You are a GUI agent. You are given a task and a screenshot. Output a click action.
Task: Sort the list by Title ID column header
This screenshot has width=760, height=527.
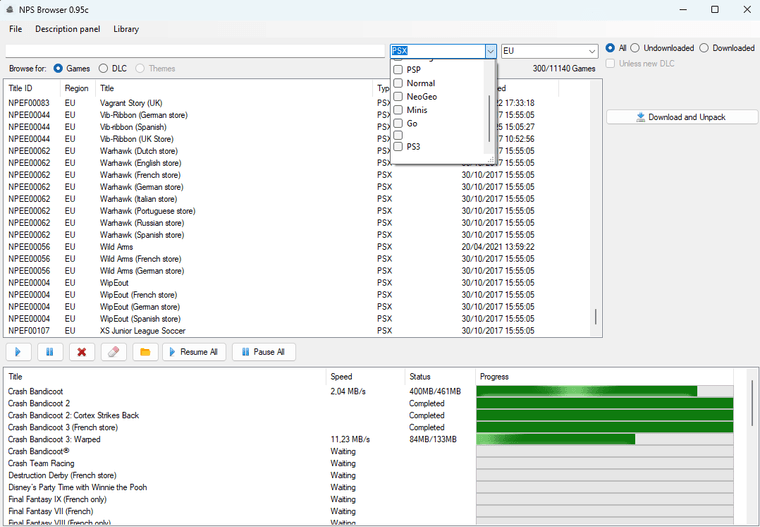30,88
